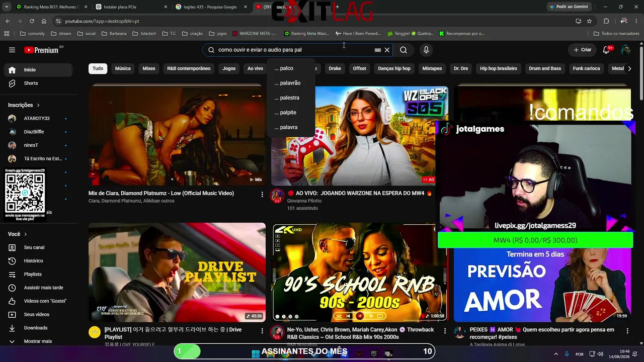Expand Mostrar mais in sidebar
644x362 pixels.
coord(39,341)
